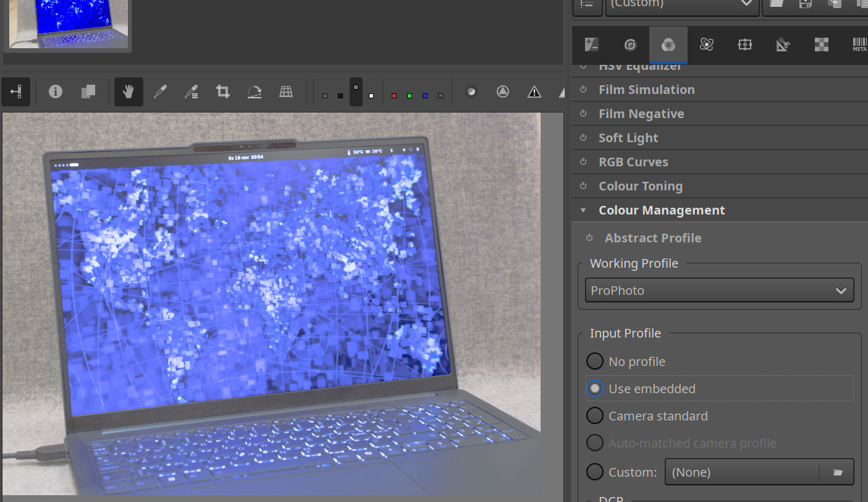Browse for a custom input profile file
Viewport: 868px width, 502px height.
click(837, 472)
